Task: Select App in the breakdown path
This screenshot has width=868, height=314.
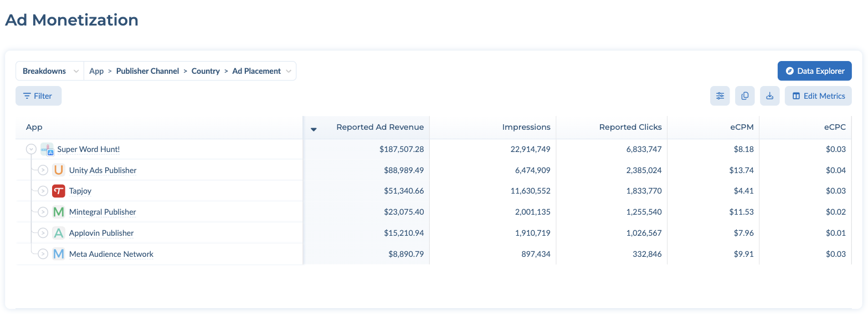Action: 96,71
